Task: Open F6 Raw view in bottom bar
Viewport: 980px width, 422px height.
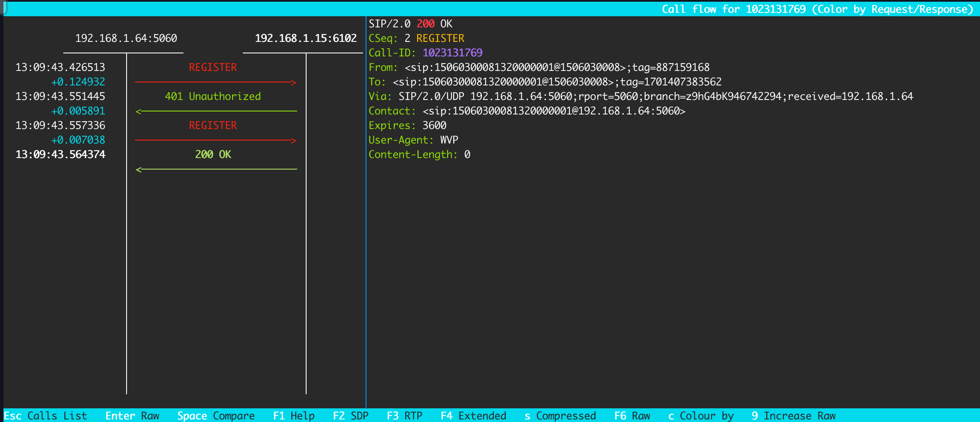Action: [632, 416]
